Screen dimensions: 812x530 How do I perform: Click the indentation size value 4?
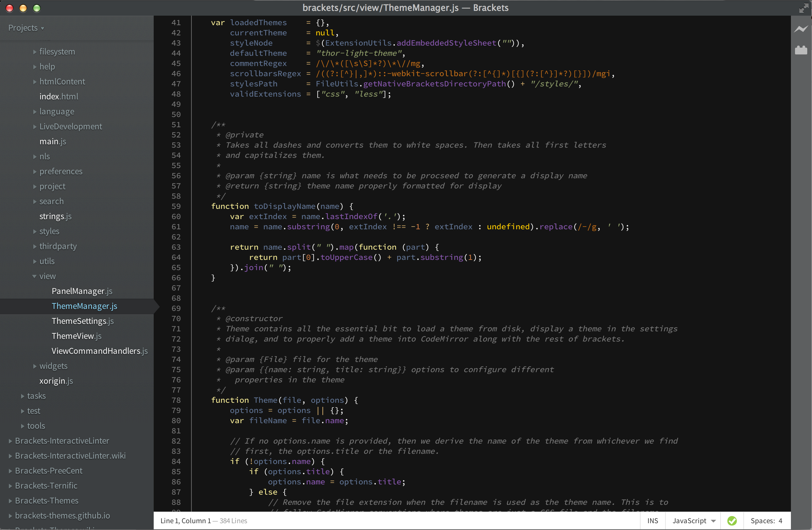(780, 520)
